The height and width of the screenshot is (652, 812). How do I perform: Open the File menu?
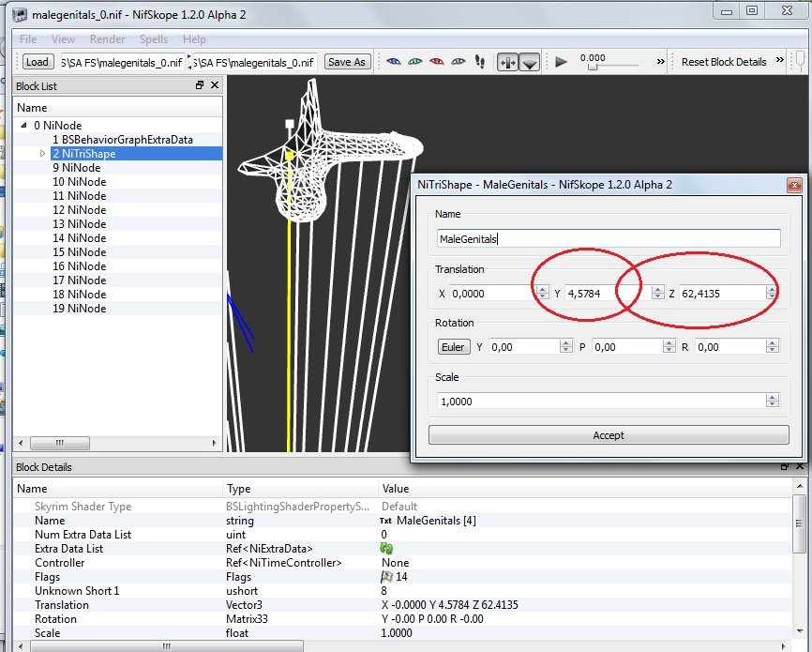pyautogui.click(x=28, y=38)
